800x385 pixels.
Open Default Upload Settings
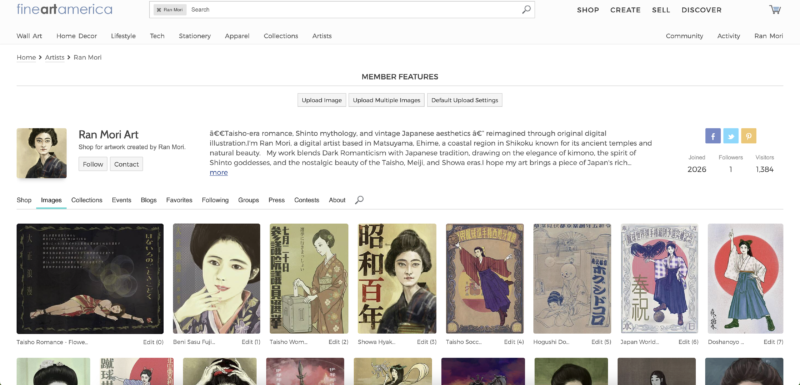pyautogui.click(x=464, y=100)
